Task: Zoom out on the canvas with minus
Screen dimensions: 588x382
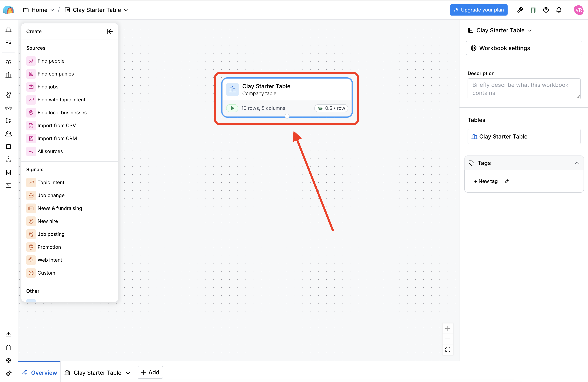Action: 448,339
